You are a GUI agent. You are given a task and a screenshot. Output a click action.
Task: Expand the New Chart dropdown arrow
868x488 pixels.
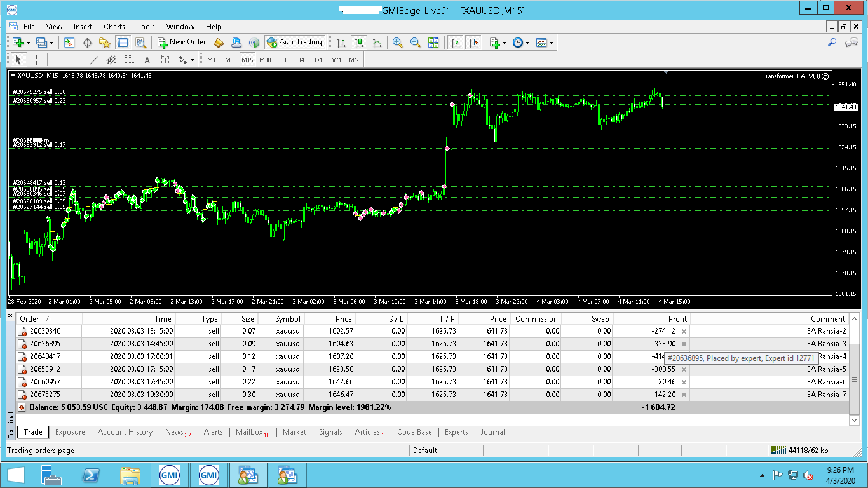(28, 43)
